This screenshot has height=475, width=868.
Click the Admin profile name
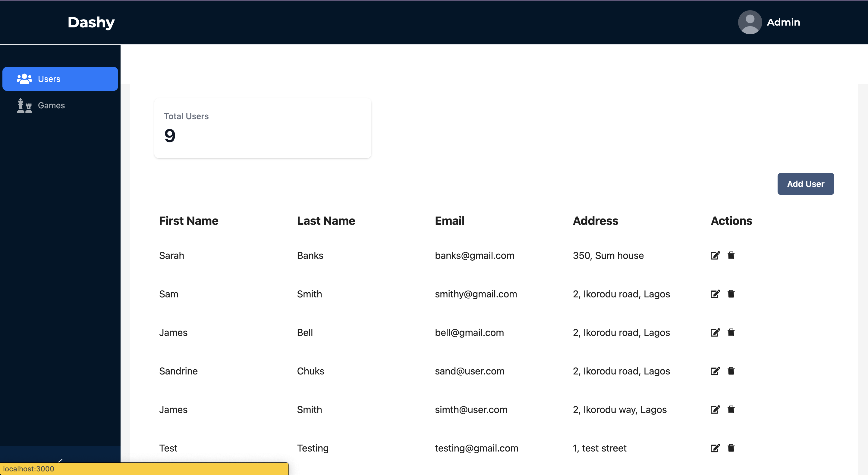click(x=783, y=22)
